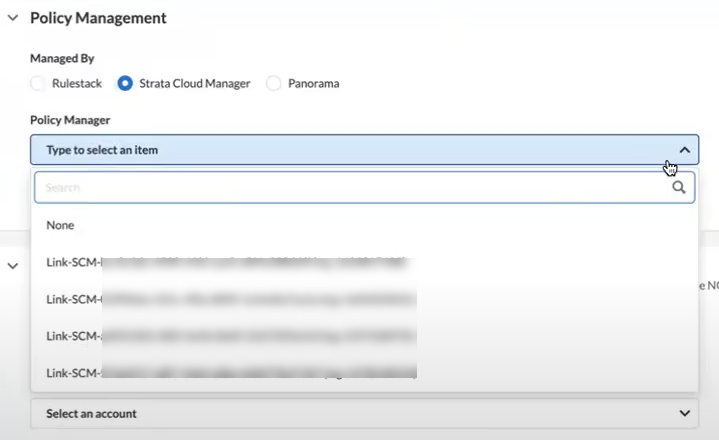Choose the Panorama radio option
Screen dimensions: 719x440
[274, 83]
